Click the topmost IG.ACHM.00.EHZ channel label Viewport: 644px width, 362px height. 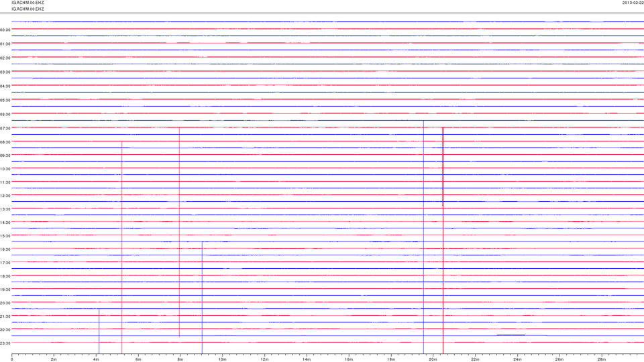tap(28, 3)
